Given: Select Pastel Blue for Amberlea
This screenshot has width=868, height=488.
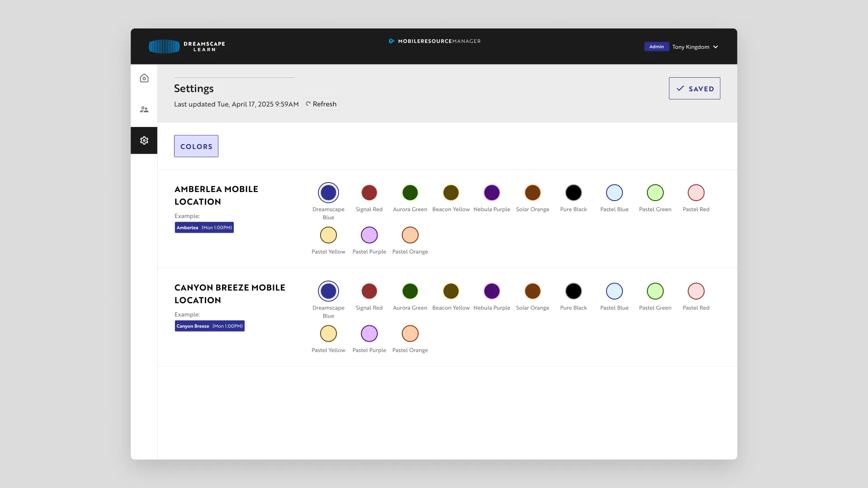Looking at the screenshot, I should point(614,193).
